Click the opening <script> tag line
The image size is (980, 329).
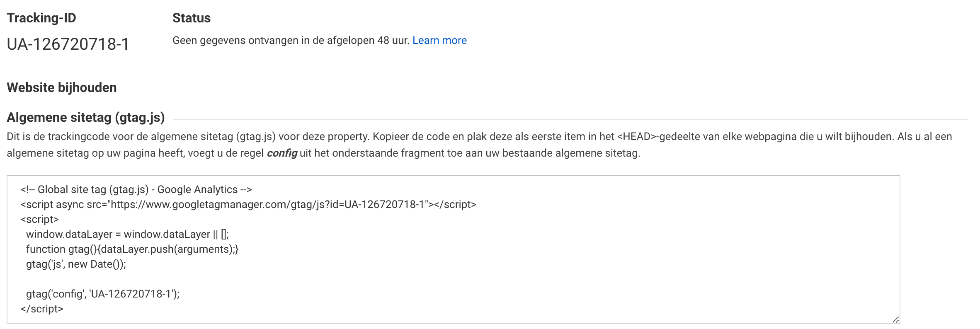click(x=40, y=219)
